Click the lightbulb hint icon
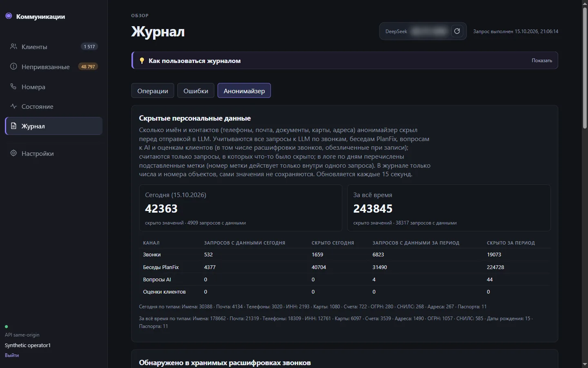 [142, 61]
